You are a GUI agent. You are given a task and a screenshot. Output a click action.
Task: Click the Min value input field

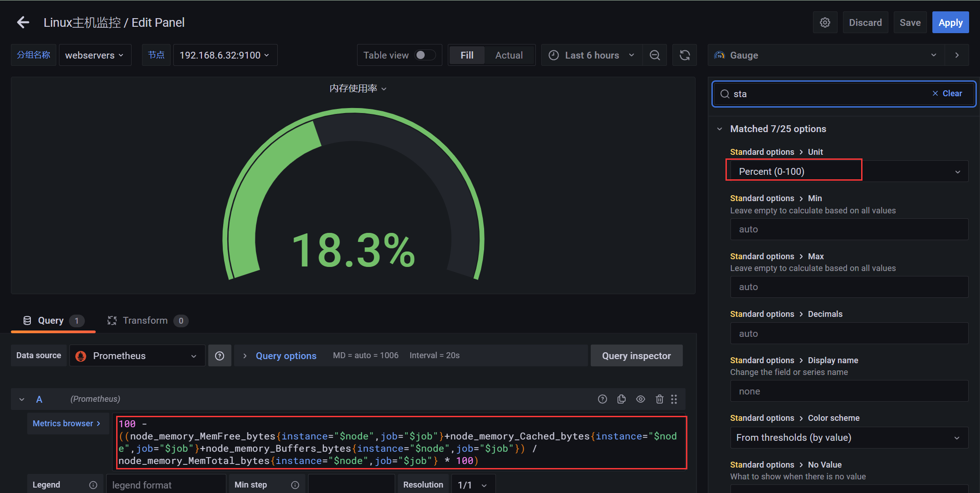(849, 229)
